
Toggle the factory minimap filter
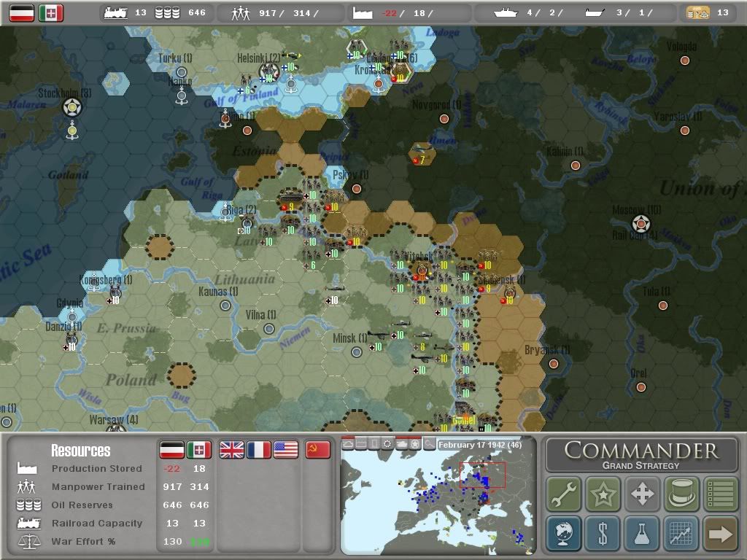361,444
